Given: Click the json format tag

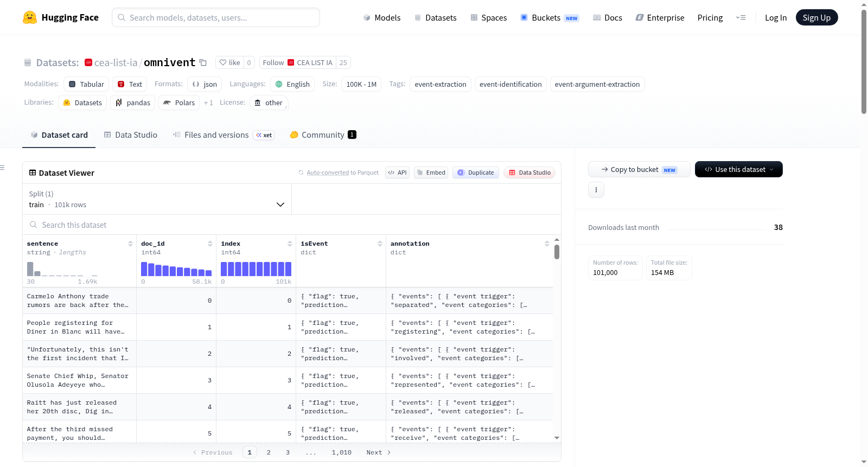Looking at the screenshot, I should click(x=205, y=84).
